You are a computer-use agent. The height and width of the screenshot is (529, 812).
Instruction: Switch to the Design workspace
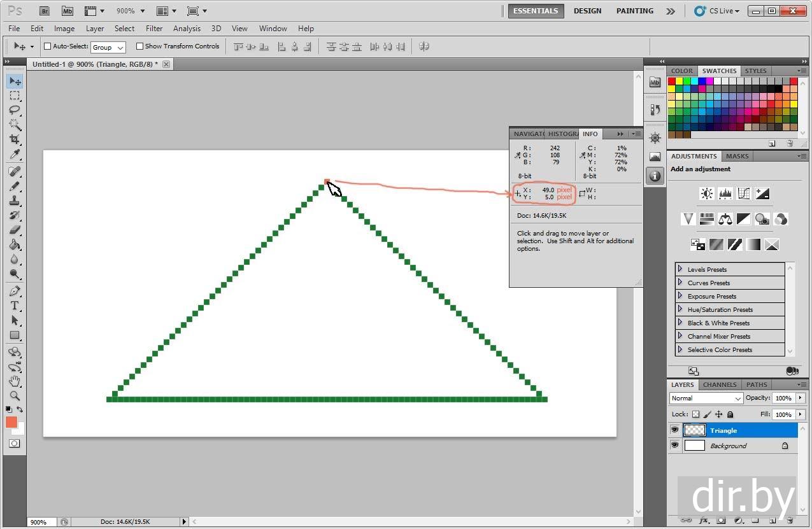[x=587, y=11]
